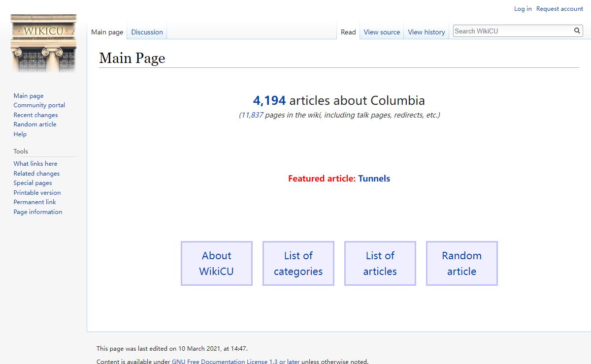Click the WikiCU logo image
This screenshot has height=364, width=591.
pos(43,43)
